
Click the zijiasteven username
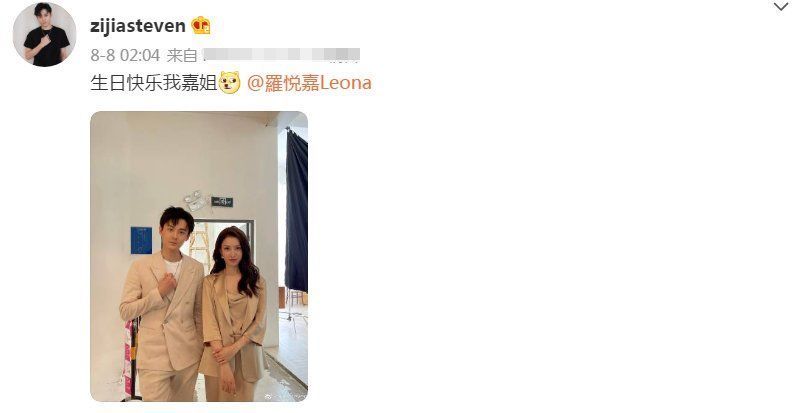[138, 26]
